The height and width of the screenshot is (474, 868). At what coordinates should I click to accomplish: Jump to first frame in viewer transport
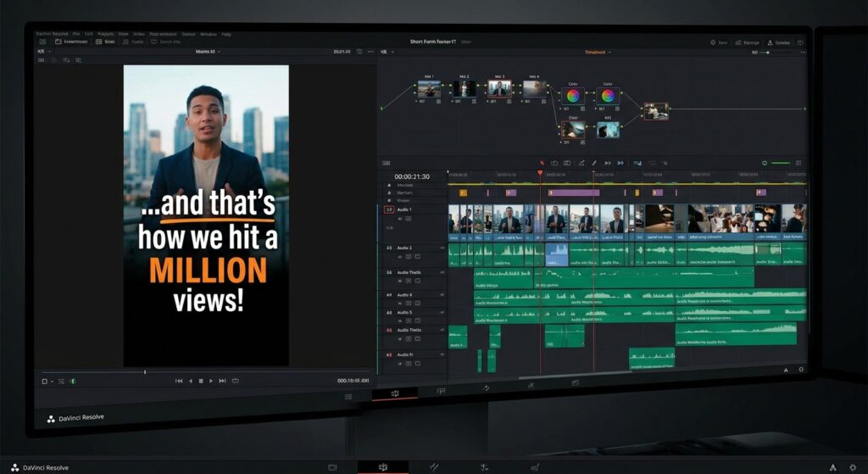point(179,381)
